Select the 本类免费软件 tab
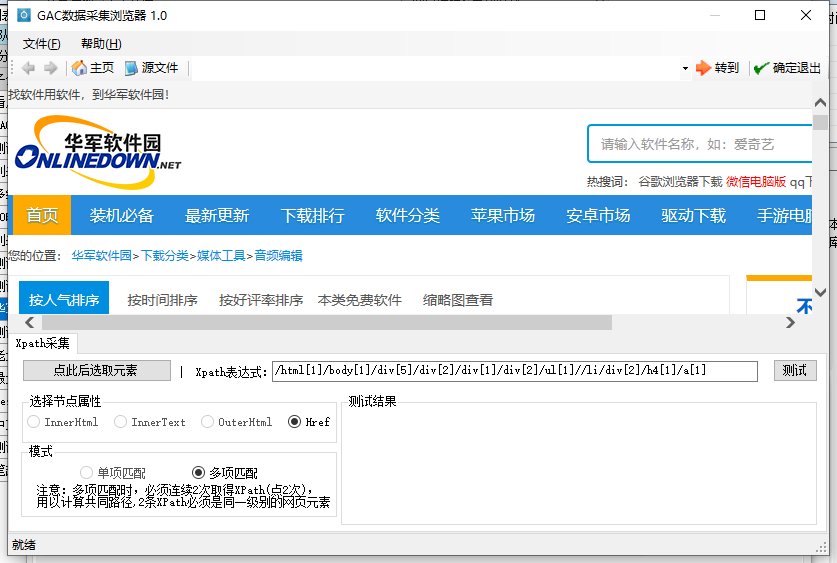The height and width of the screenshot is (563, 837). (359, 300)
